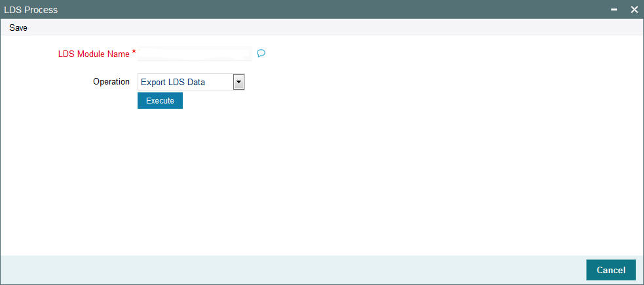This screenshot has height=285, width=644.
Task: Expand the Operation dropdown arrow
Action: 238,82
